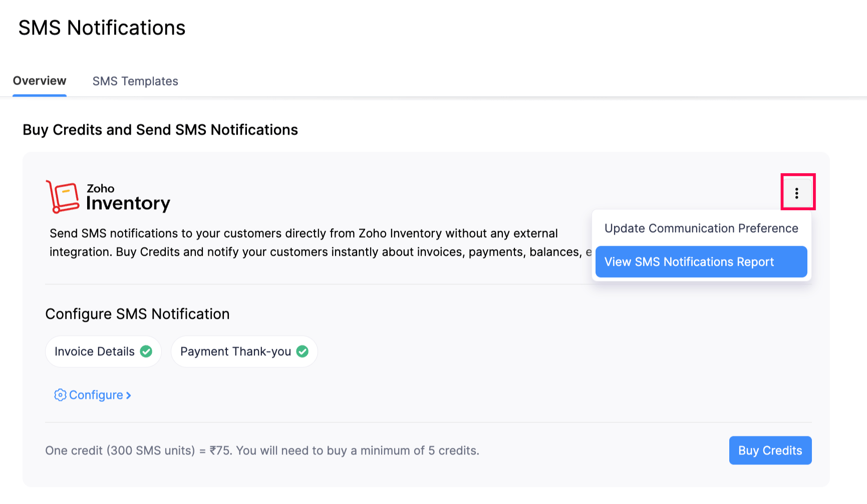Expand the Configure SMS Notification options

coord(96,395)
